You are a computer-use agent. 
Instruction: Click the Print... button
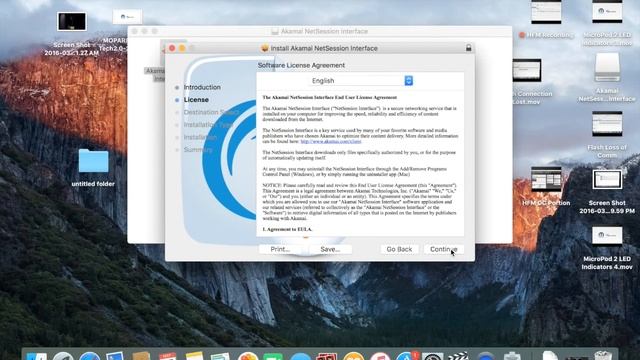(x=280, y=249)
